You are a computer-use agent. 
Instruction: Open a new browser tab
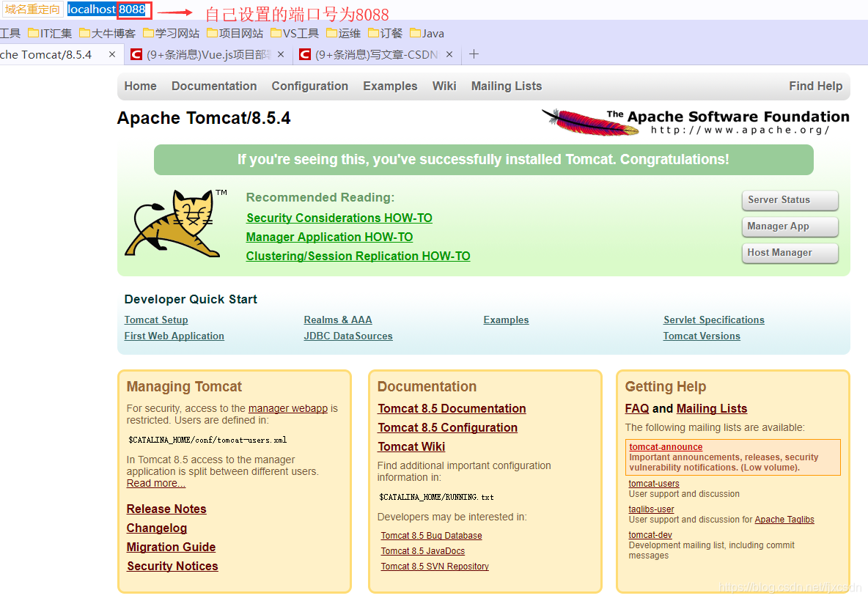474,54
